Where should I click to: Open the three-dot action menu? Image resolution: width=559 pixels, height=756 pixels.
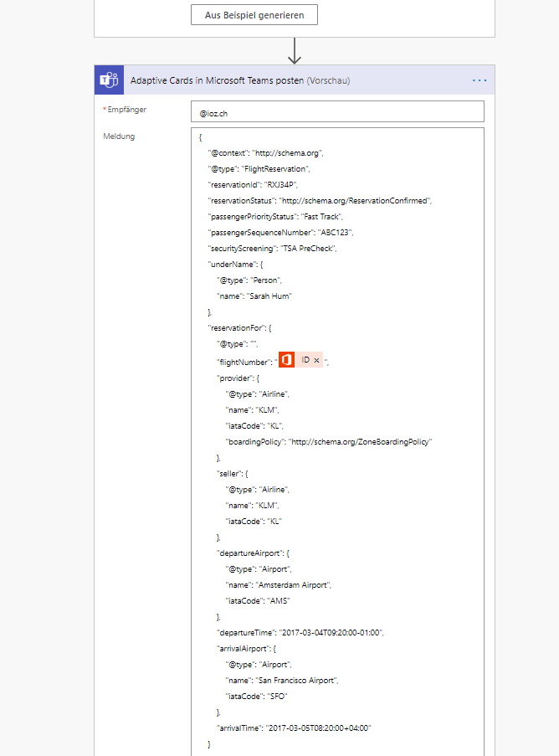pos(480,80)
